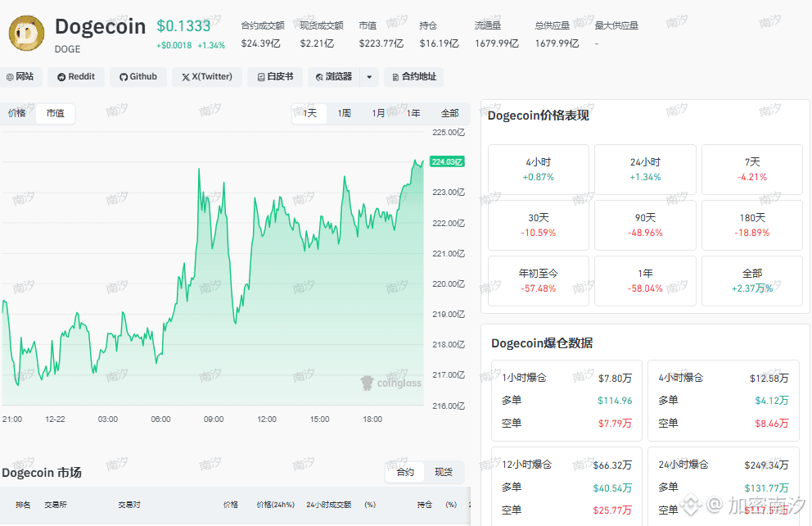The image size is (812, 526).
Task: Open the 白皮书 whitepaper button
Action: (276, 77)
